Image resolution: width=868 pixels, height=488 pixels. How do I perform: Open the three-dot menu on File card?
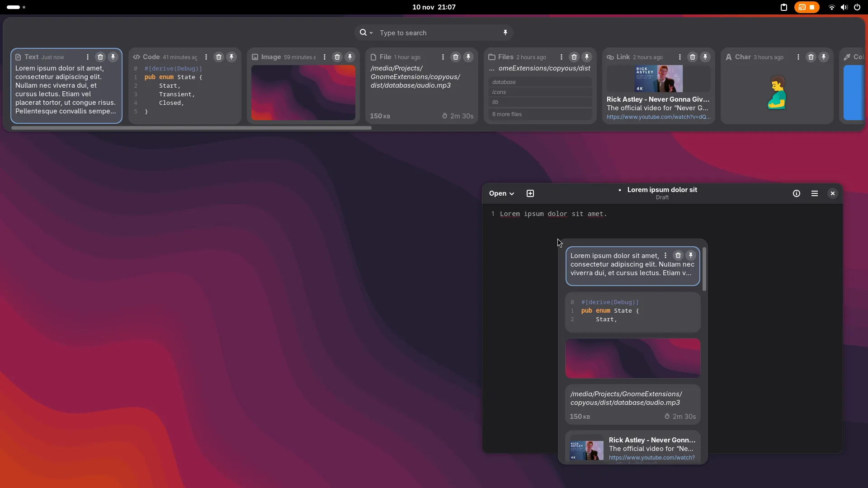[443, 57]
